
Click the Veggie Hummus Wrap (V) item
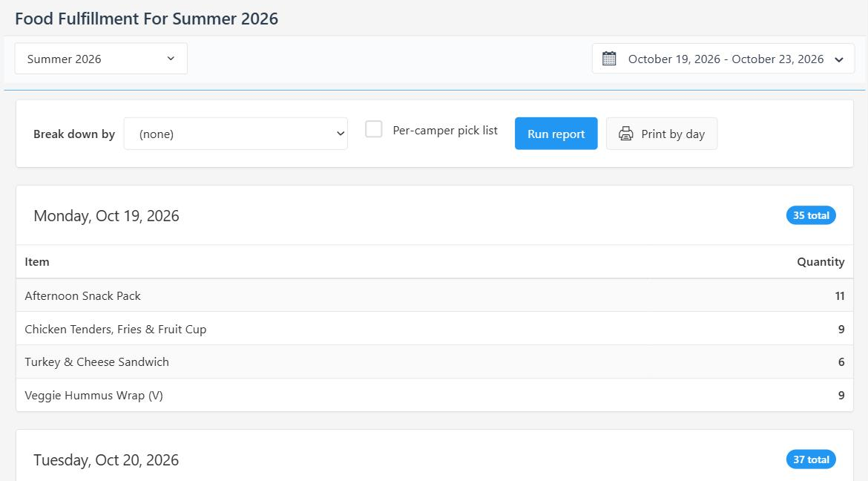[94, 395]
